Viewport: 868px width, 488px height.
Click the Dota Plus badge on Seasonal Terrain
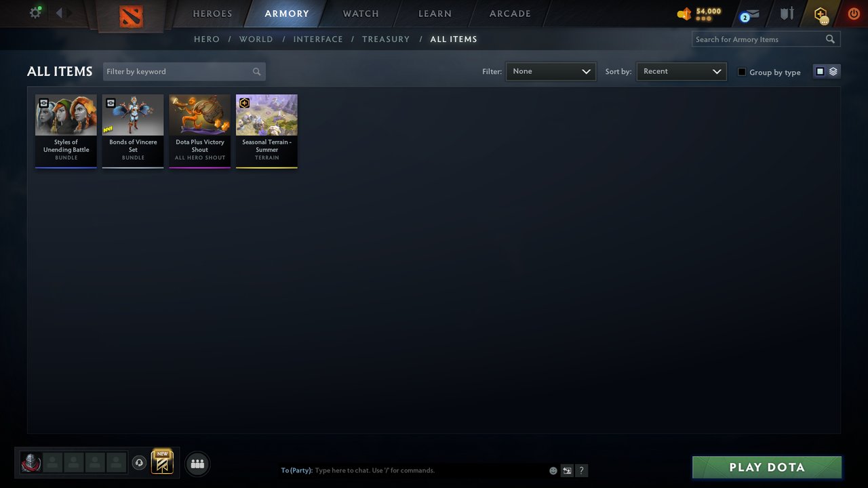[244, 103]
